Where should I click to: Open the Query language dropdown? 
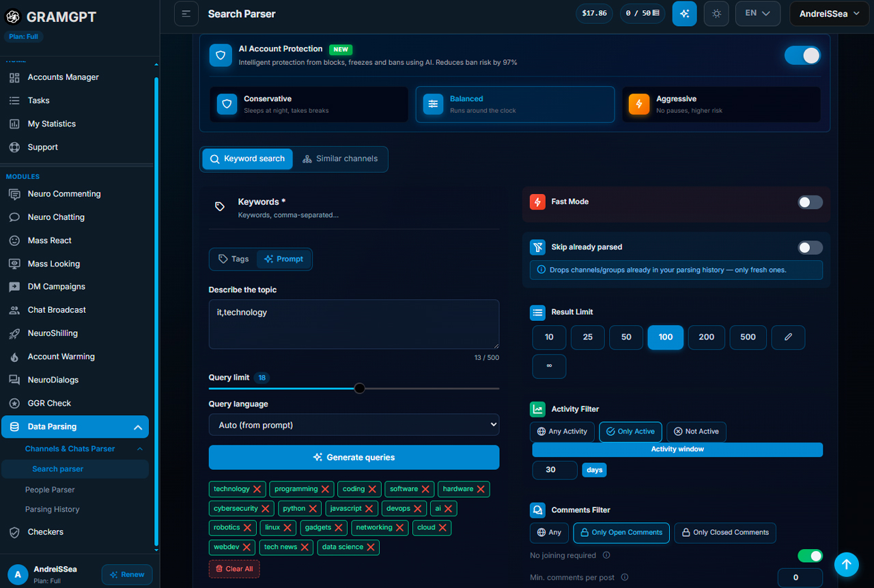pyautogui.click(x=354, y=425)
